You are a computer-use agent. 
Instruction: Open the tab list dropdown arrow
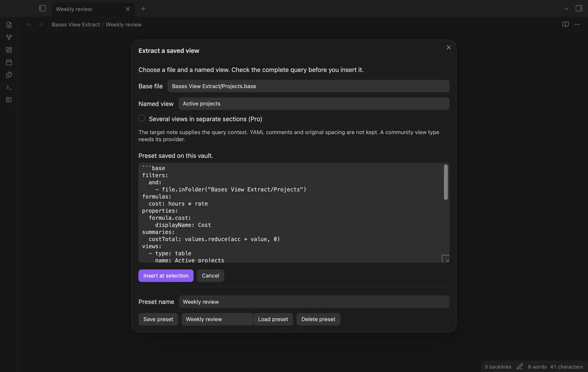tap(566, 9)
